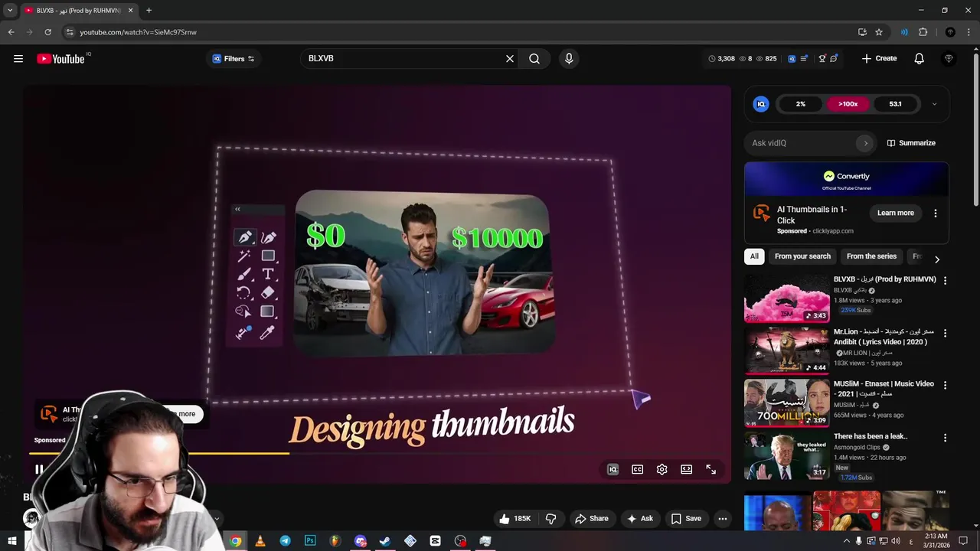Viewport: 980px width, 551px height.
Task: Open There has been a leak video
Action: coord(871,436)
